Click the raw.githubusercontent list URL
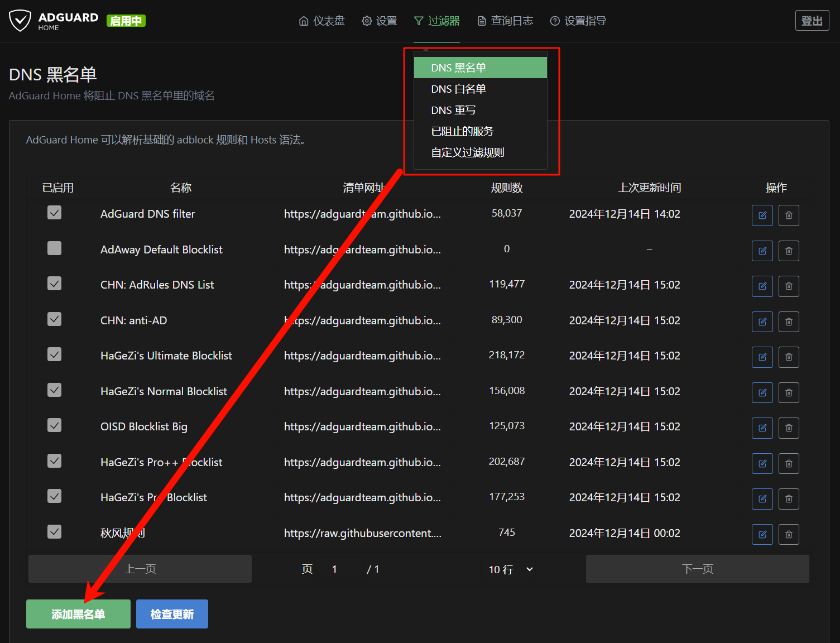840x643 pixels. [x=363, y=533]
